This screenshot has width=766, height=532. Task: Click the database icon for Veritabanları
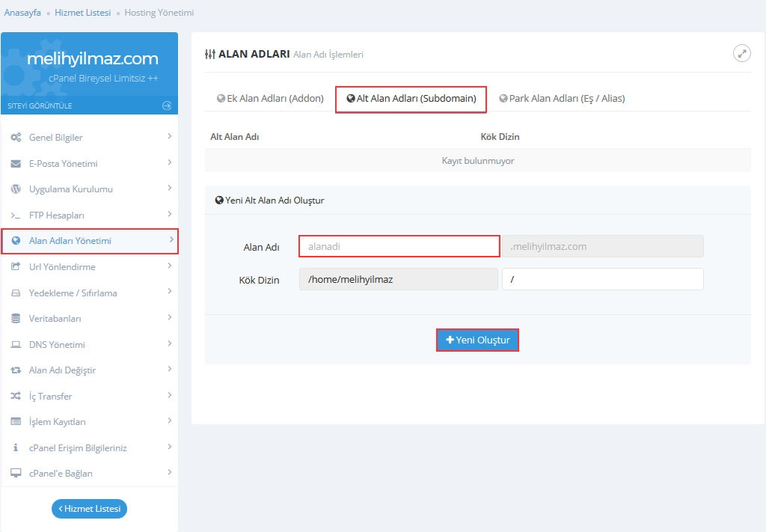pyautogui.click(x=16, y=319)
